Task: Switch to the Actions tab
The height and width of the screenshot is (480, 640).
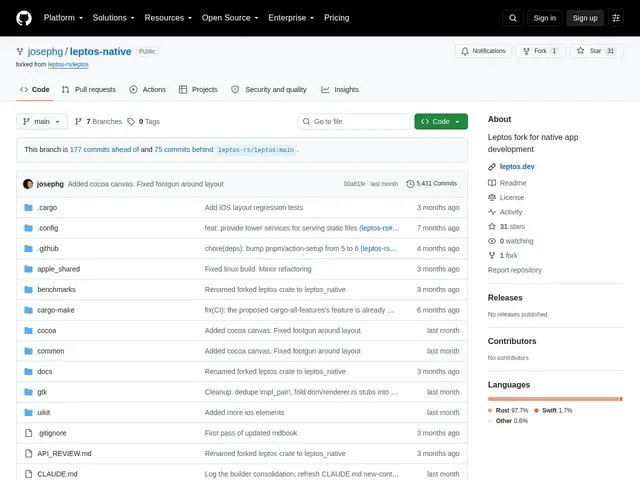Action: click(x=147, y=89)
